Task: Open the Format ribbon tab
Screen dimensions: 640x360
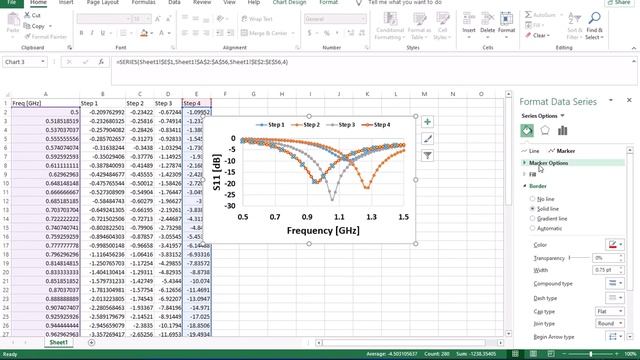Action: coord(328,2)
